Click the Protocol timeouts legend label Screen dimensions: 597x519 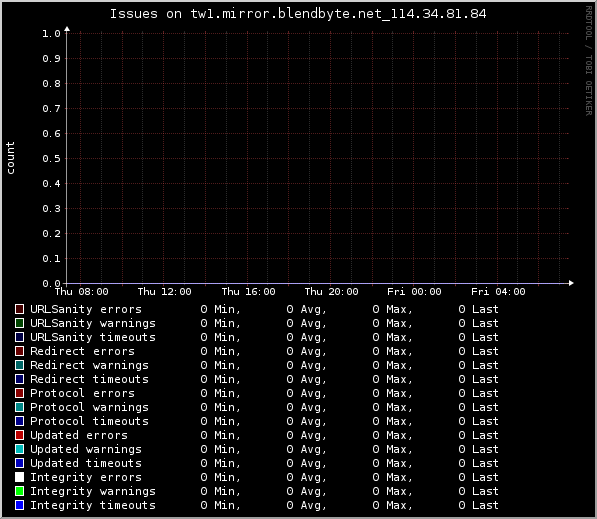(x=89, y=421)
